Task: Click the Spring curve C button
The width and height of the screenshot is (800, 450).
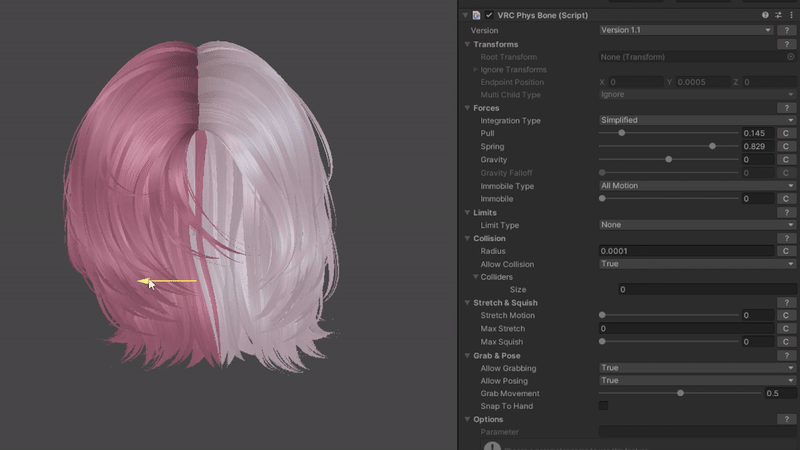Action: [x=787, y=147]
